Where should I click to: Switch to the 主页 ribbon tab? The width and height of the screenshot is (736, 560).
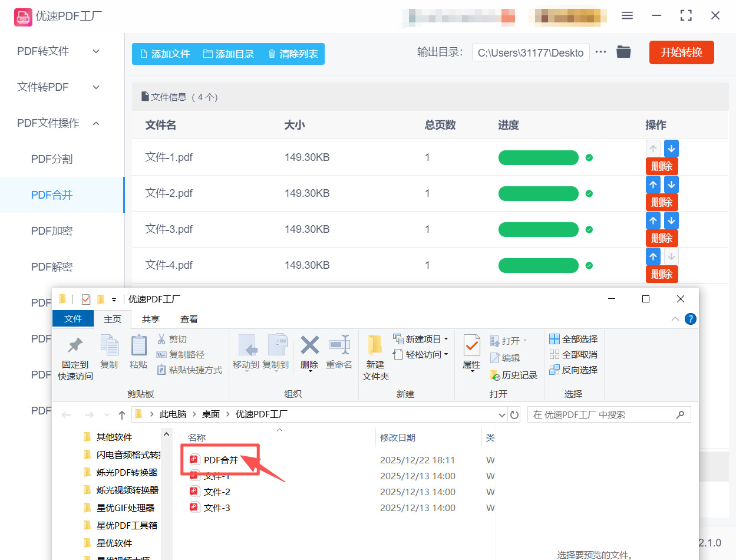[113, 319]
